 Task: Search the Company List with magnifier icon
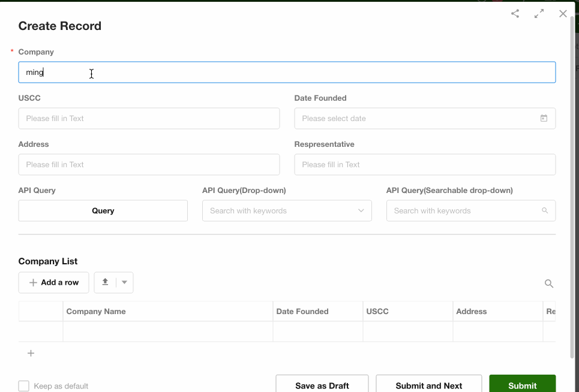tap(549, 284)
